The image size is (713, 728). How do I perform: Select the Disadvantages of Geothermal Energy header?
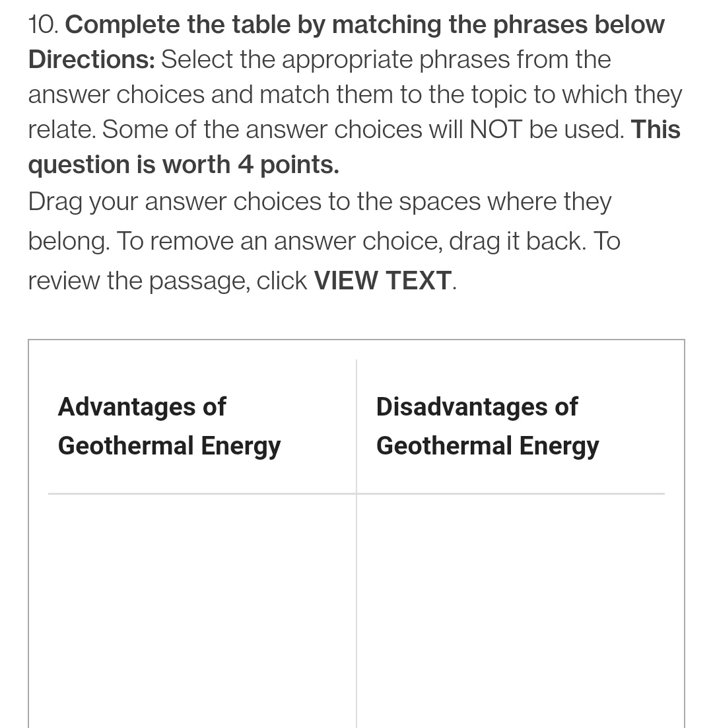tap(487, 426)
